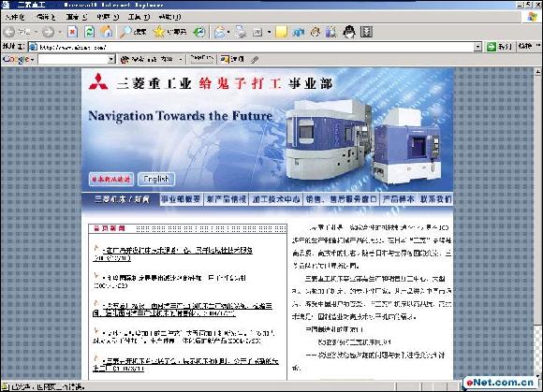The height and width of the screenshot is (392, 543).
Task: Stop page loading with red X icon
Action: 72,32
